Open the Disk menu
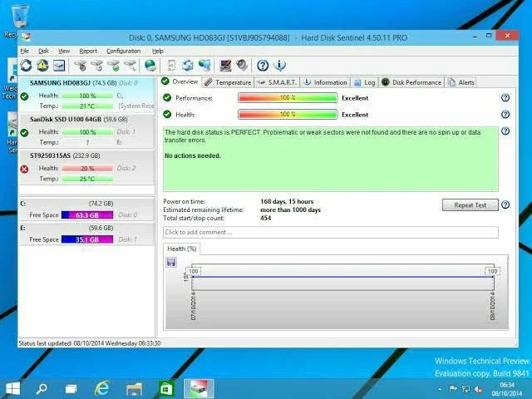The image size is (532, 399). 43,51
